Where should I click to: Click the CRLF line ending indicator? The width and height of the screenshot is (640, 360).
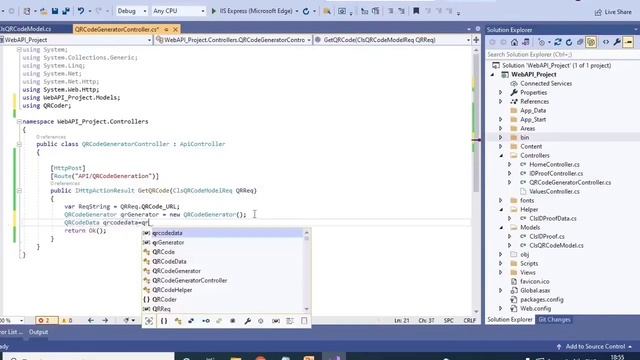coord(469,320)
